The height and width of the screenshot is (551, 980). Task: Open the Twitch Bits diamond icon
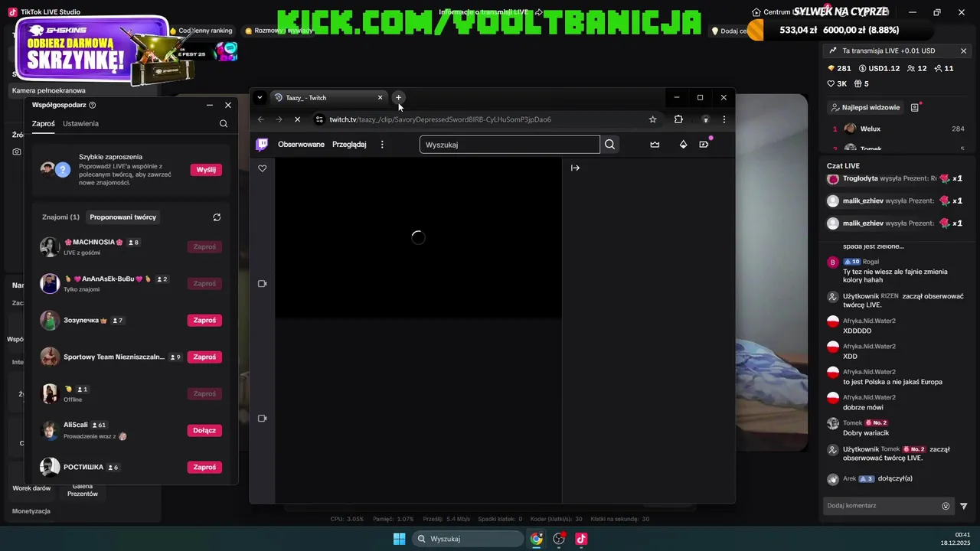click(683, 144)
